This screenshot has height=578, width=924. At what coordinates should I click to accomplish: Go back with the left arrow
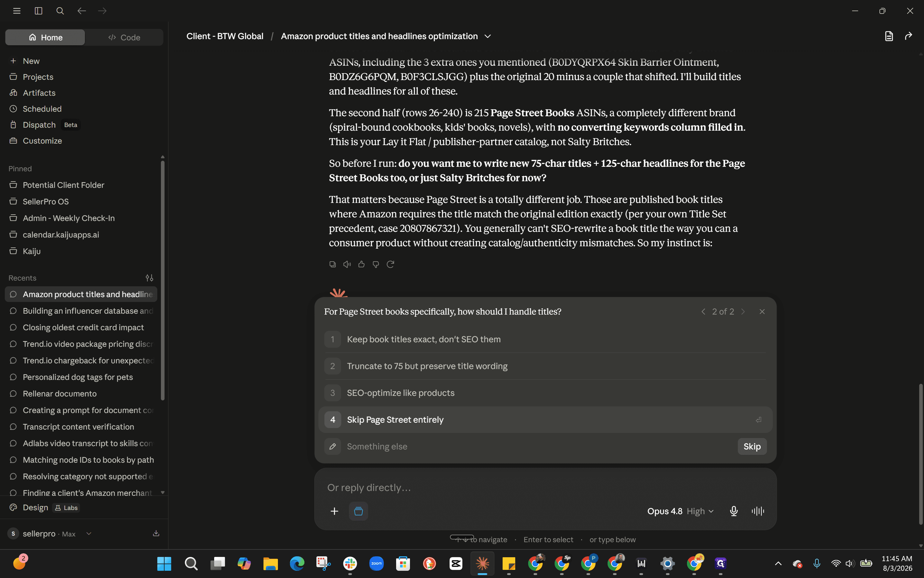[81, 11]
